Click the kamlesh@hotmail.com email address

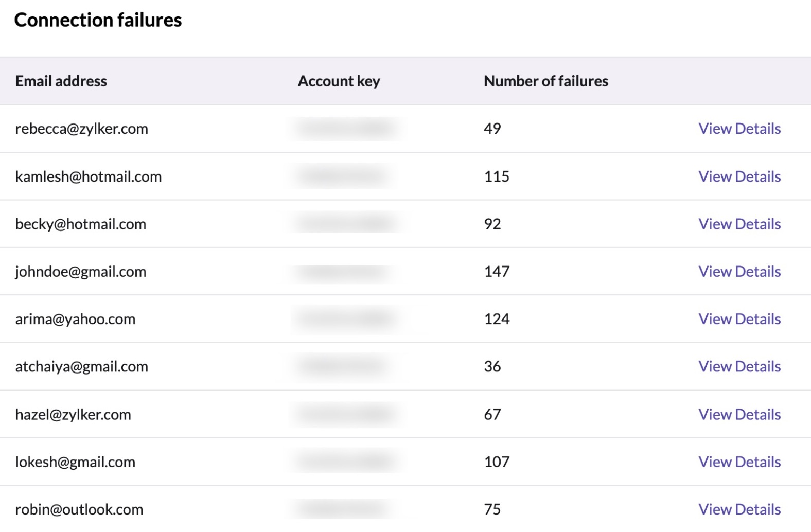pos(88,176)
